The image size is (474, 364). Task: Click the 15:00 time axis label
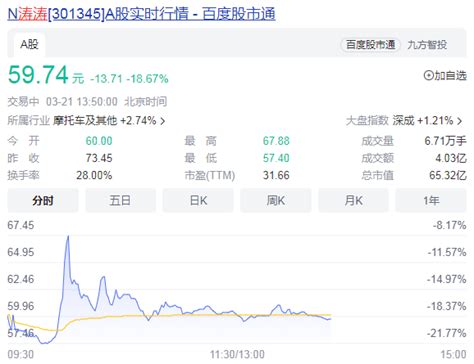[x=453, y=354]
